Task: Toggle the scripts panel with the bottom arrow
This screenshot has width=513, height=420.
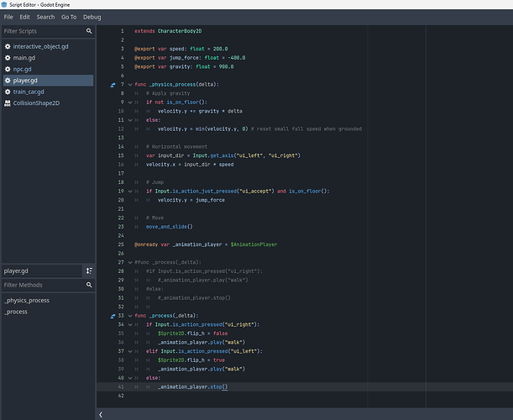Action: coord(102,414)
